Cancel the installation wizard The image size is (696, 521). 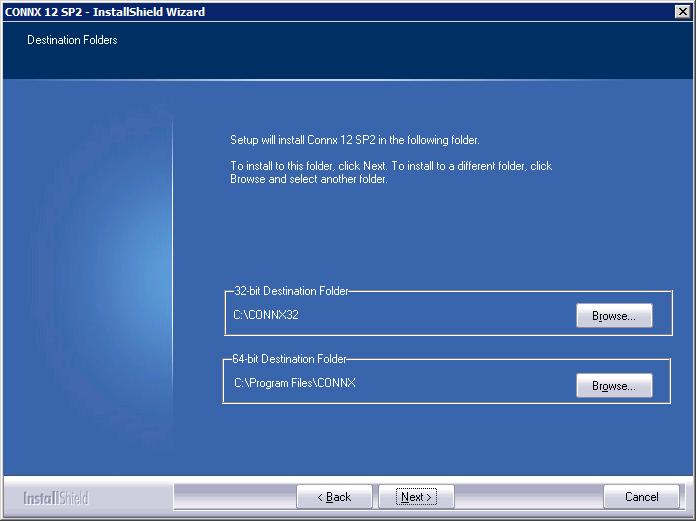coord(641,497)
